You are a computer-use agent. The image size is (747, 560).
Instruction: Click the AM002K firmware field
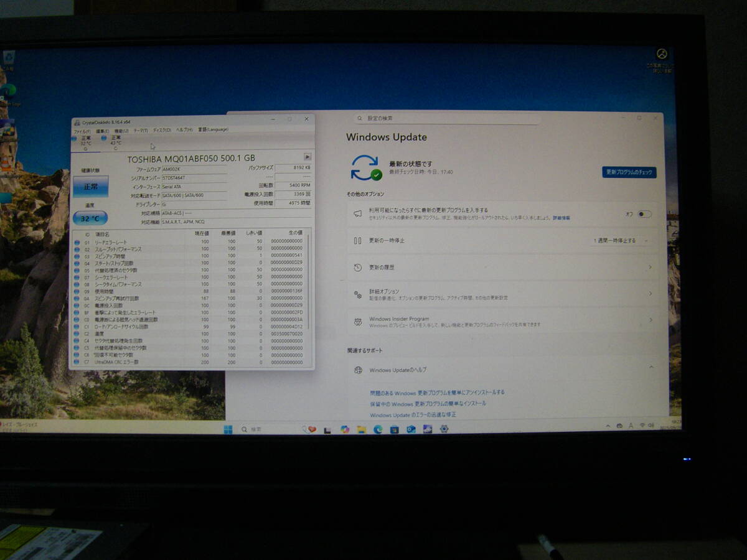194,169
